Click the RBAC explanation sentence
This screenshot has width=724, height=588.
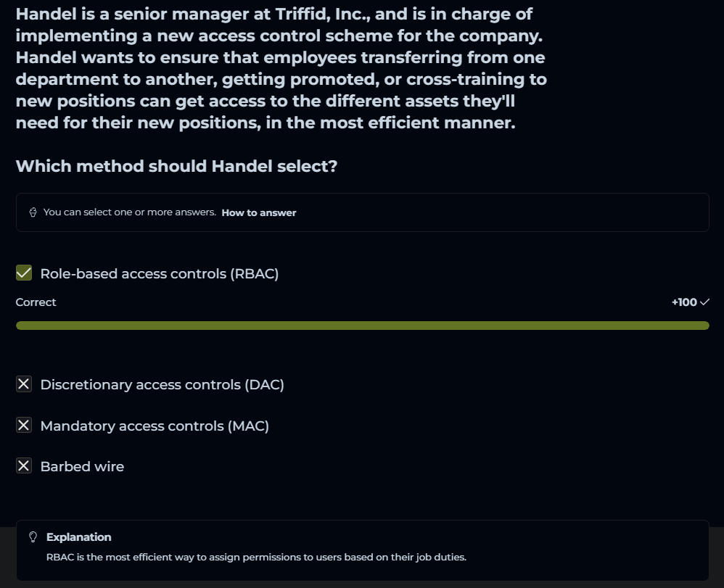pos(256,558)
